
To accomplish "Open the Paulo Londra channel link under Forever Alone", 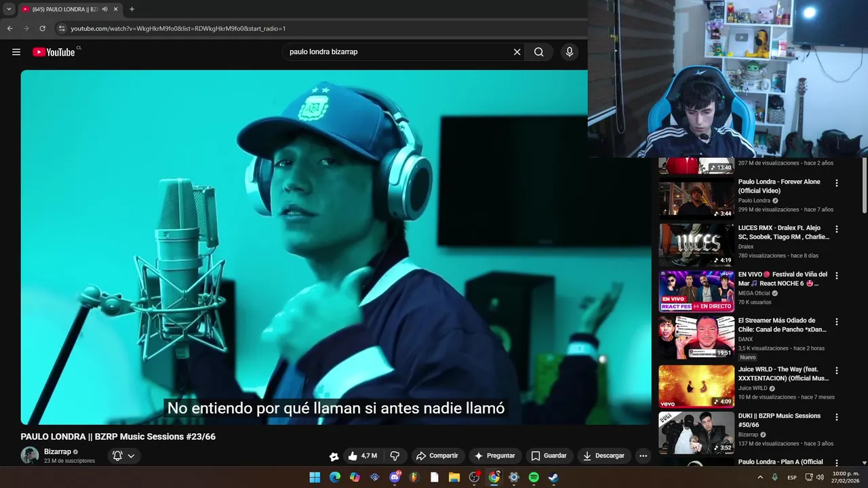I will click(754, 201).
